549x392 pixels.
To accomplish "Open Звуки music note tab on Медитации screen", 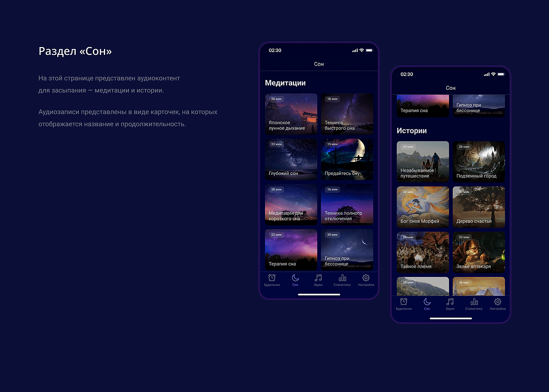I will point(318,280).
